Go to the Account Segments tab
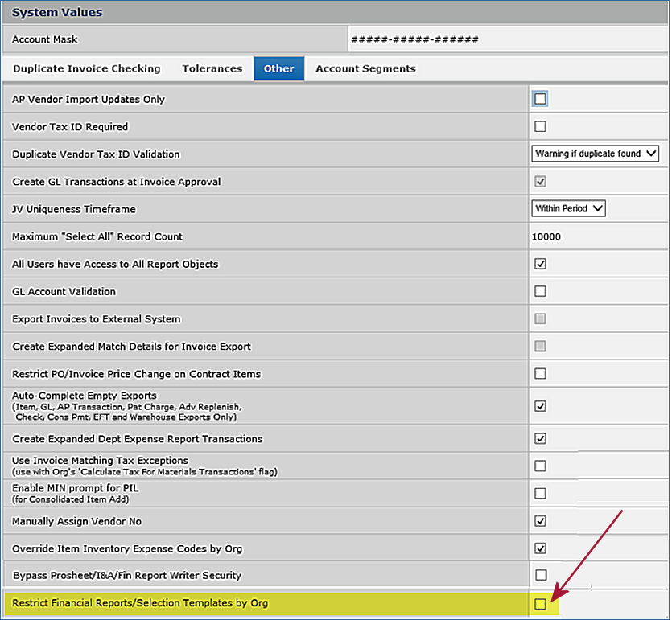 pos(365,68)
